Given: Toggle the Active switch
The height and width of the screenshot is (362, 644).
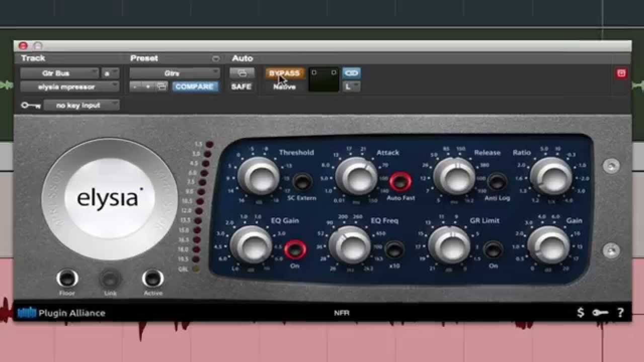Looking at the screenshot, I should (152, 278).
